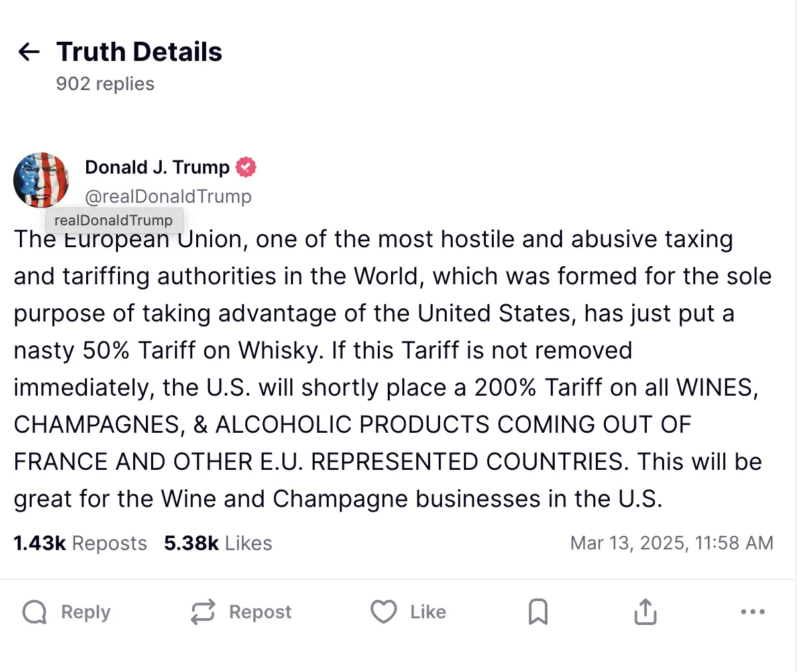Click the realDonaldTrump tooltip

(113, 221)
